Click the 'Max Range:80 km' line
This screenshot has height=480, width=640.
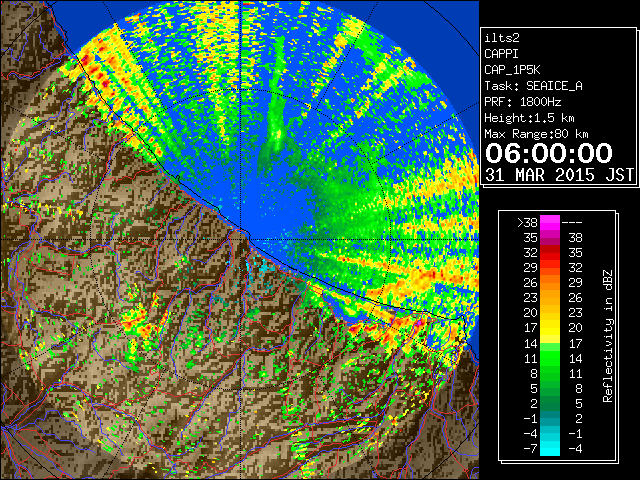pyautogui.click(x=536, y=134)
